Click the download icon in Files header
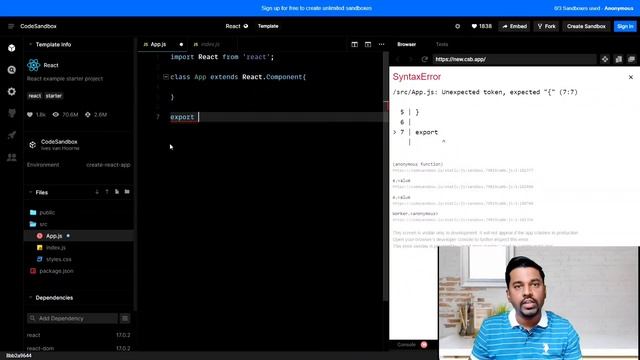640x360 pixels. 97,192
